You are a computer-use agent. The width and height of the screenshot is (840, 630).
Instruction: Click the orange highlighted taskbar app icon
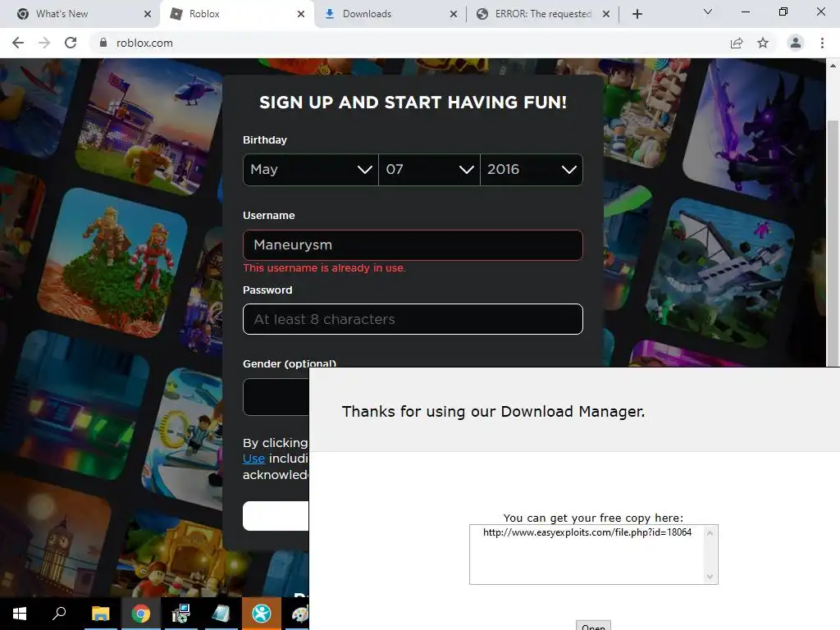(x=262, y=614)
